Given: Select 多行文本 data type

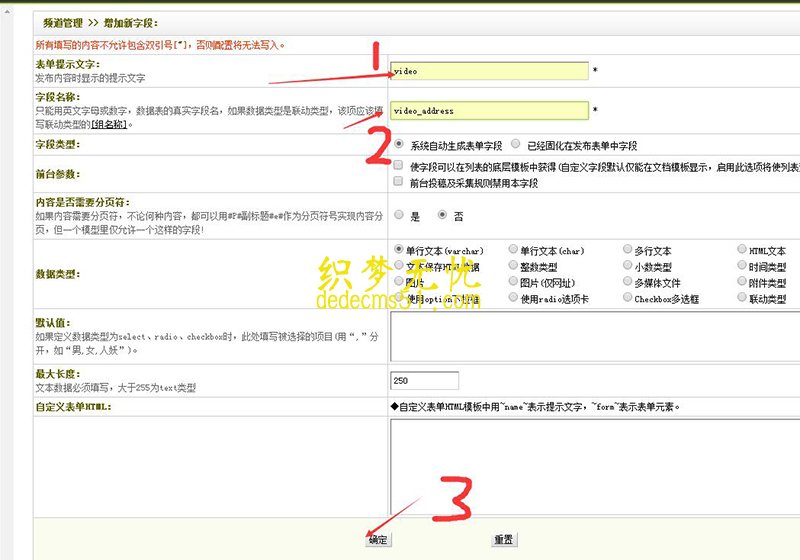Looking at the screenshot, I should tap(627, 249).
